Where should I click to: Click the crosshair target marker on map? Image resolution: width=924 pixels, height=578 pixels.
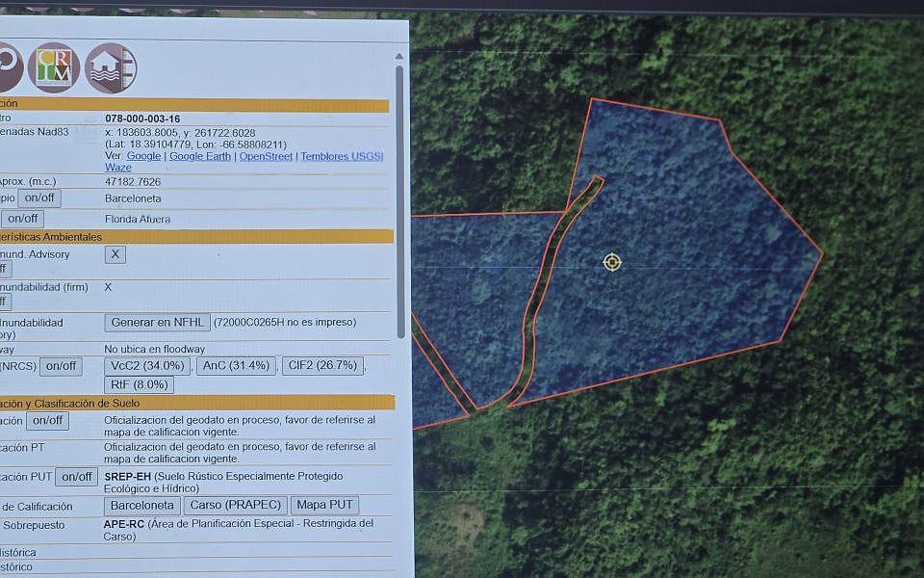coord(612,262)
